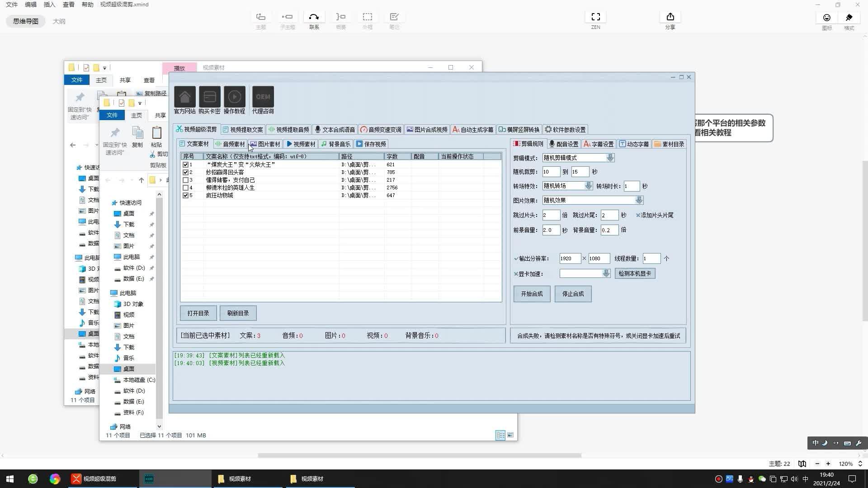The image size is (868, 488).
Task: Click the 检测本机显卡 button
Action: click(635, 273)
